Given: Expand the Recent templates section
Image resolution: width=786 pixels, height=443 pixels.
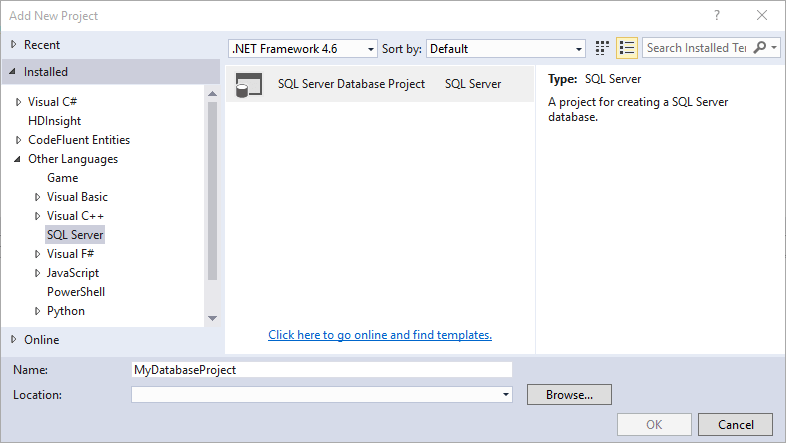Looking at the screenshot, I should coord(13,45).
